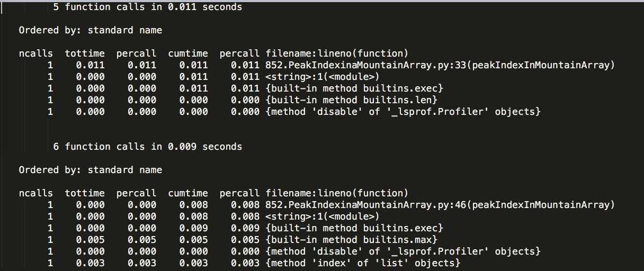Click the second 'percall' header in the lower table
The width and height of the screenshot is (644, 271).
tap(239, 193)
